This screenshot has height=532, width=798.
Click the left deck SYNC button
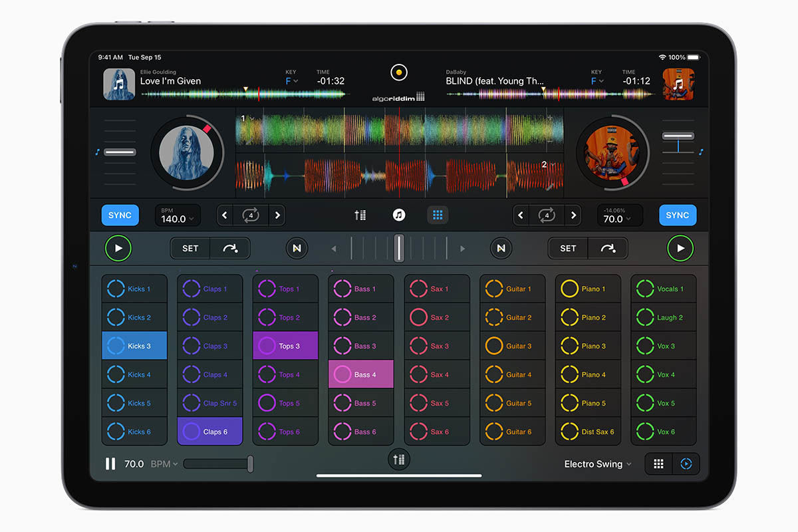120,215
